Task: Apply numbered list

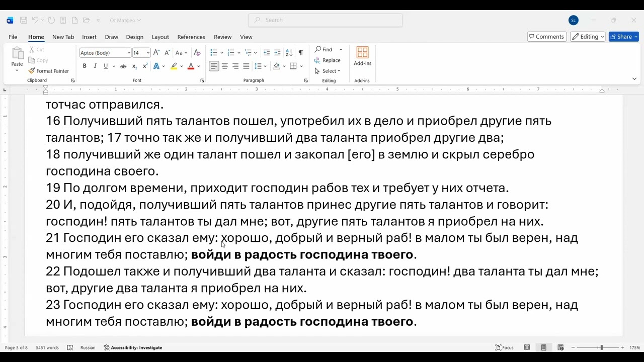Action: coord(231,52)
